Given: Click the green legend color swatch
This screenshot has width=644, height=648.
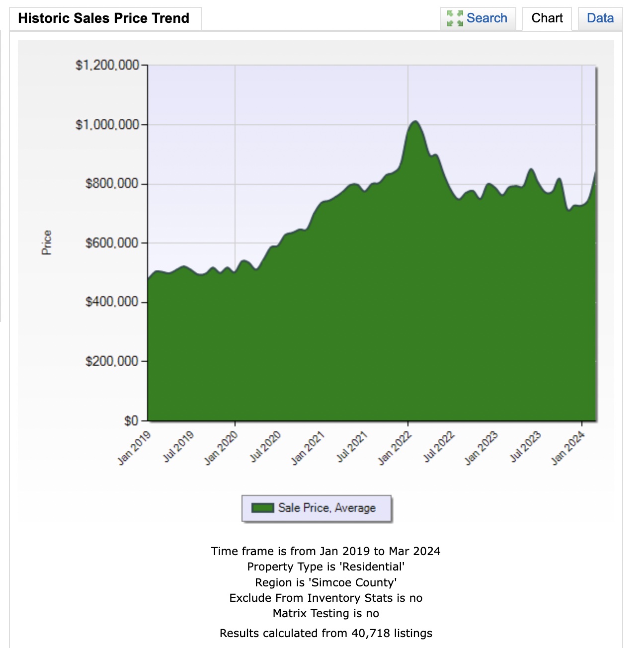Looking at the screenshot, I should 263,508.
